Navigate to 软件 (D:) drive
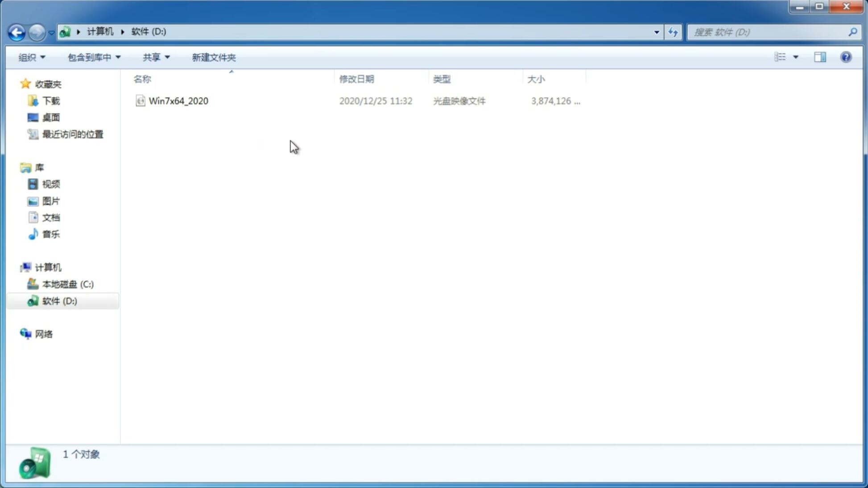The width and height of the screenshot is (868, 488). [x=59, y=300]
